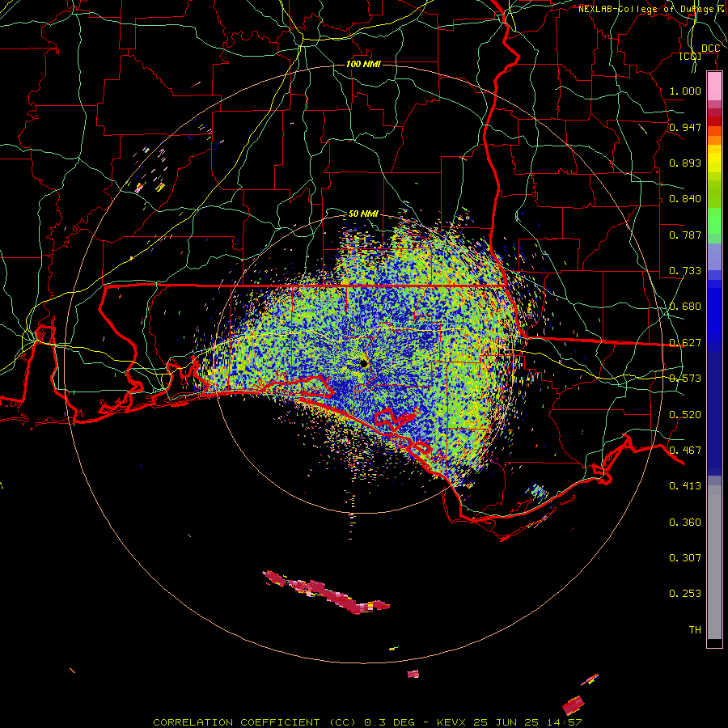Image resolution: width=728 pixels, height=728 pixels.
Task: Click the 0.413 legend value
Action: pyautogui.click(x=685, y=486)
